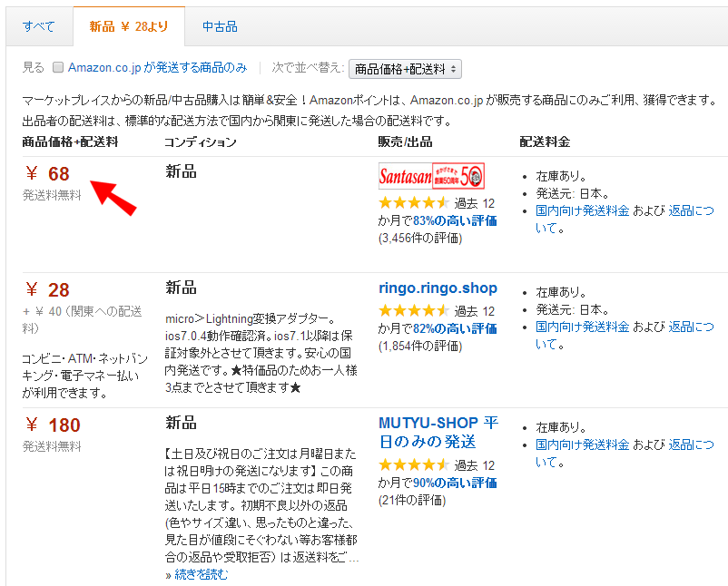The image size is (728, 586).
Task: Click 発送料無料 under the ￥180 price
Action: [52, 446]
